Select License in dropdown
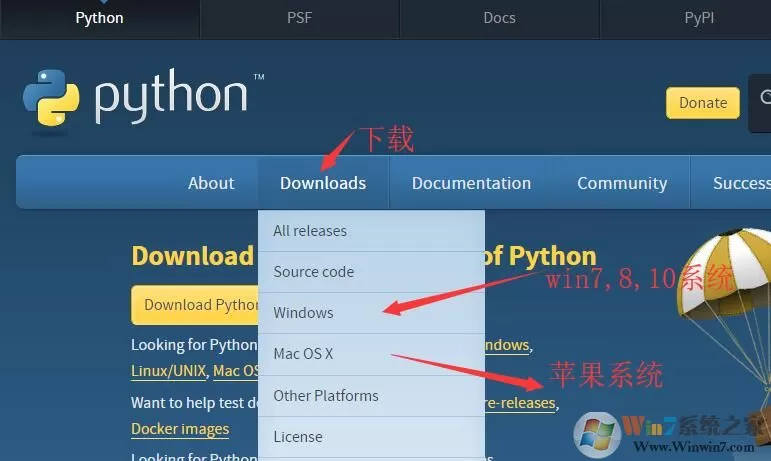Screen dimensions: 771x461 371,437
